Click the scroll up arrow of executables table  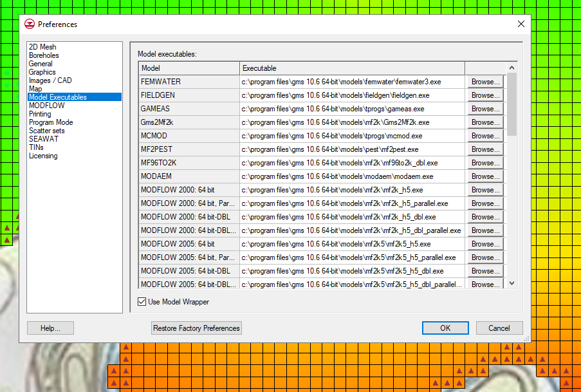pyautogui.click(x=512, y=68)
